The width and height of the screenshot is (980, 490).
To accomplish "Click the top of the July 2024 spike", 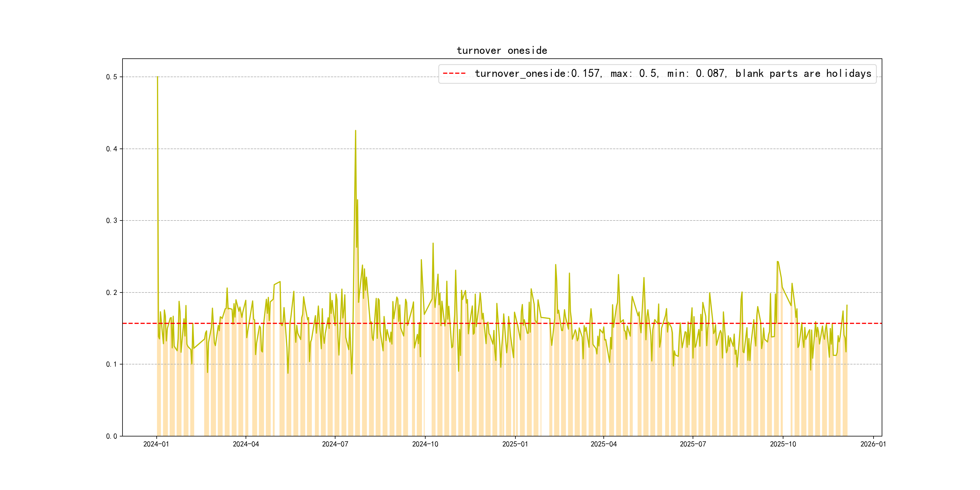I will 355,131.
